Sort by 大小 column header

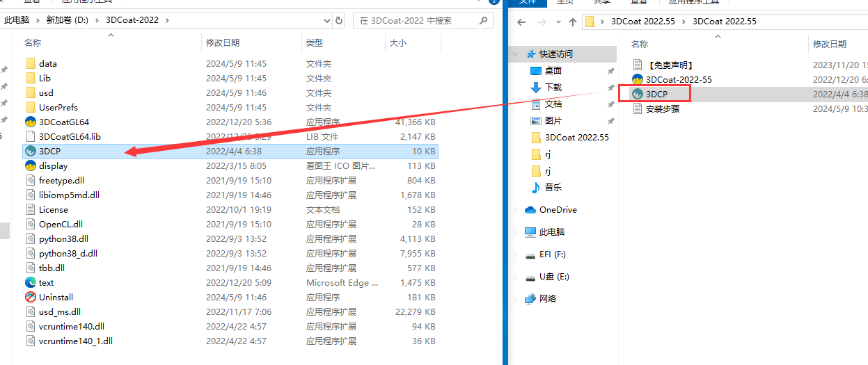click(x=398, y=43)
